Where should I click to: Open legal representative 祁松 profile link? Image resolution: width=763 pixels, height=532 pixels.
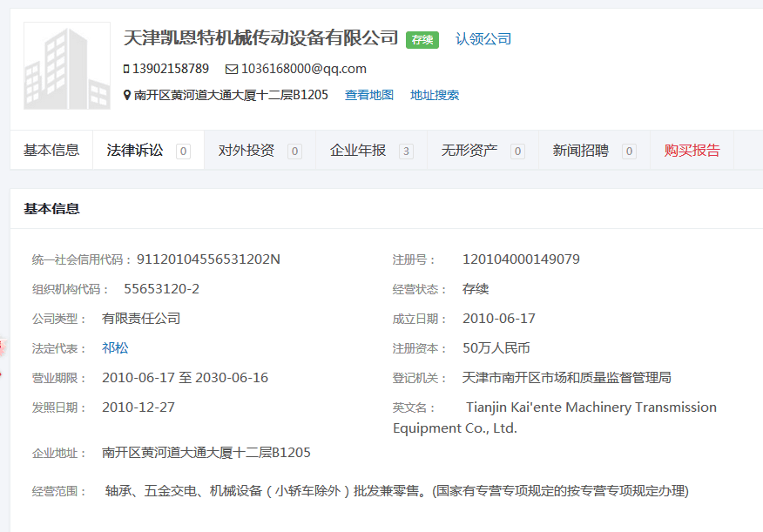coord(115,347)
